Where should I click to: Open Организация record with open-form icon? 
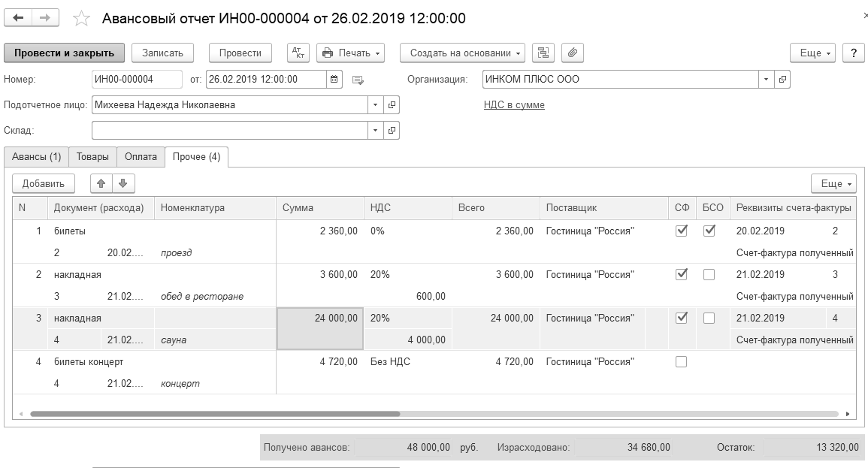tap(782, 79)
